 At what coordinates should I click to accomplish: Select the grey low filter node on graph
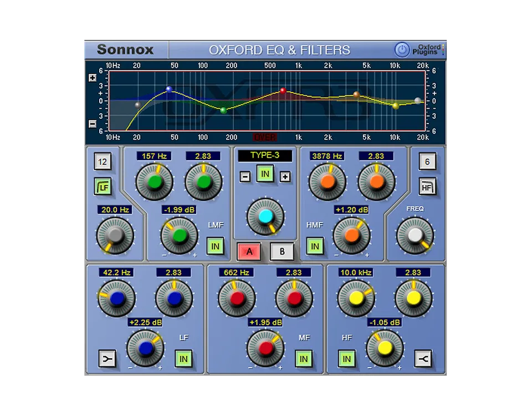pyautogui.click(x=137, y=105)
